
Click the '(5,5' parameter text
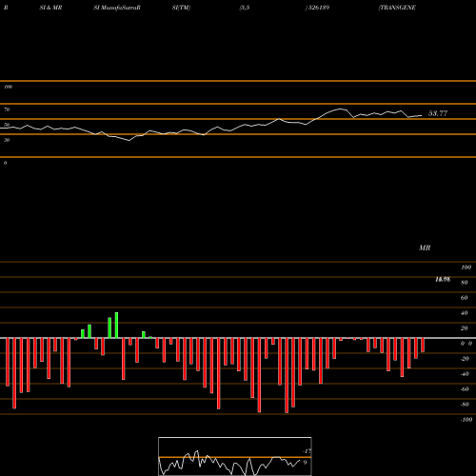(245, 8)
